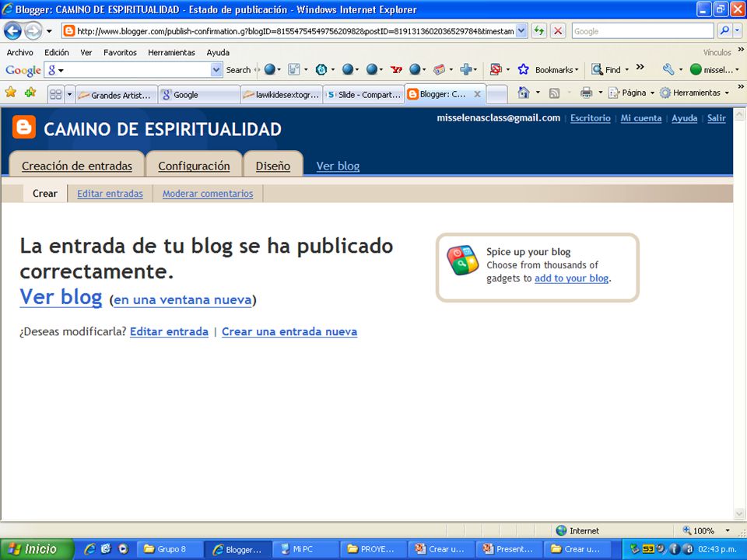Click the Crear una entrada nueva link
The height and width of the screenshot is (560, 747).
coord(289,331)
